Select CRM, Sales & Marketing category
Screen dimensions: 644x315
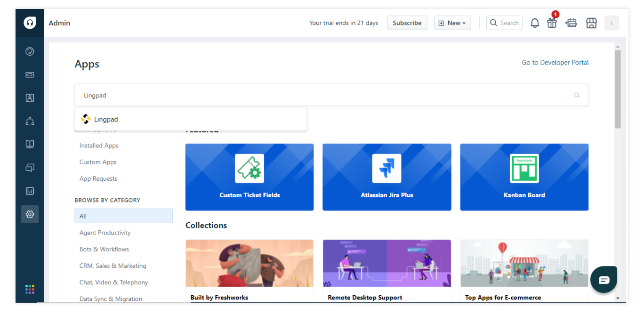click(x=113, y=266)
